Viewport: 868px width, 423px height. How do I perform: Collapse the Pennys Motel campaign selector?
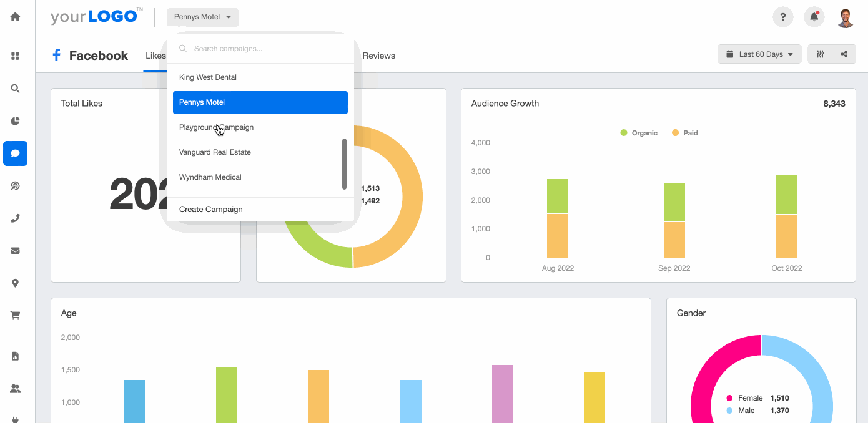tap(202, 17)
